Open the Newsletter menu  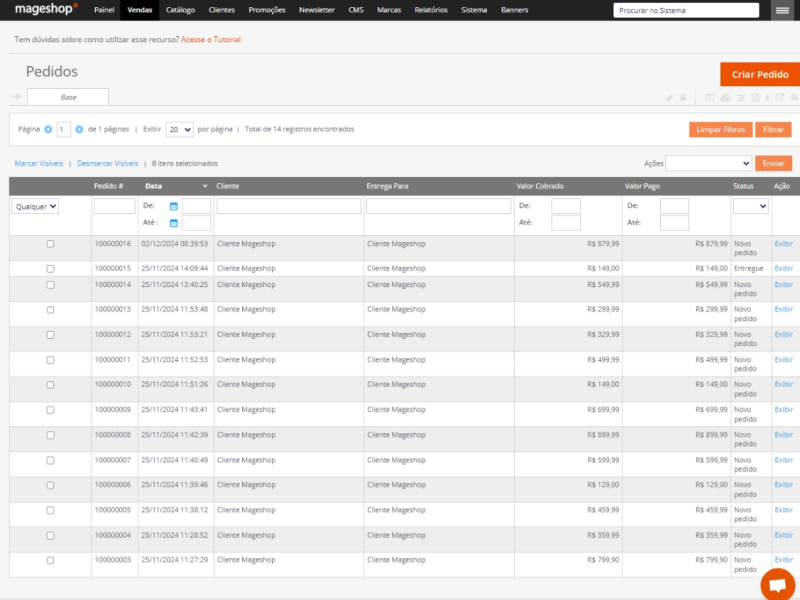317,10
